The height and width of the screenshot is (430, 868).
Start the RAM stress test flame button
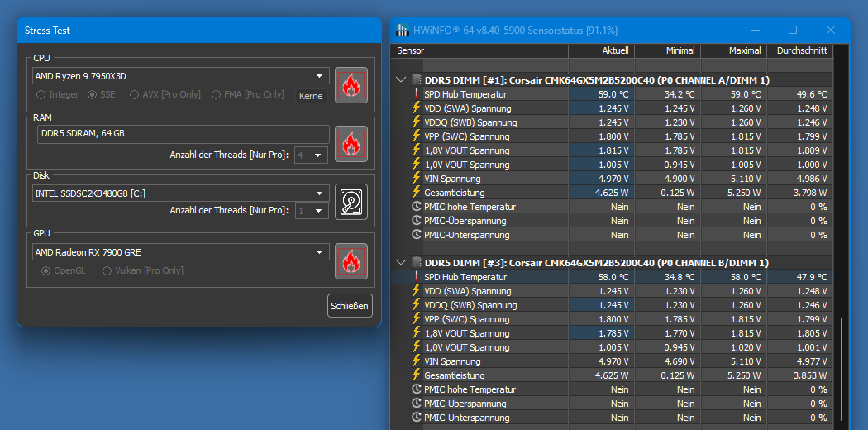(351, 144)
